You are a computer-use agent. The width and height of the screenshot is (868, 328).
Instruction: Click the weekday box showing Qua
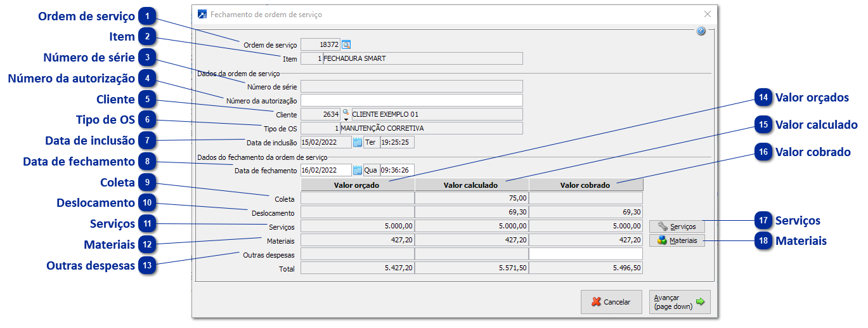point(371,170)
